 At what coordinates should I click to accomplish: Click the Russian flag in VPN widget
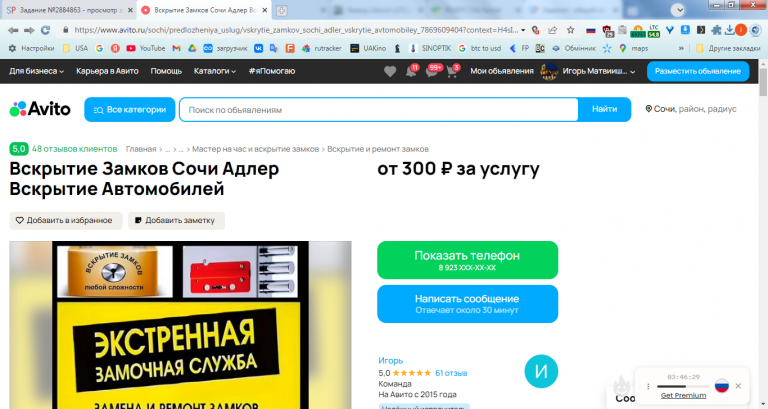pyautogui.click(x=721, y=385)
